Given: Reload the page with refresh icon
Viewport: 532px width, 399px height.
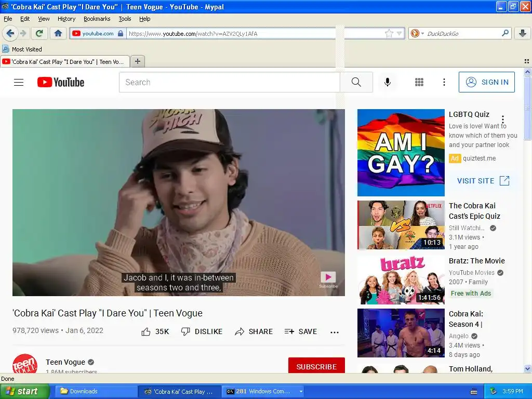Looking at the screenshot, I should 39,33.
